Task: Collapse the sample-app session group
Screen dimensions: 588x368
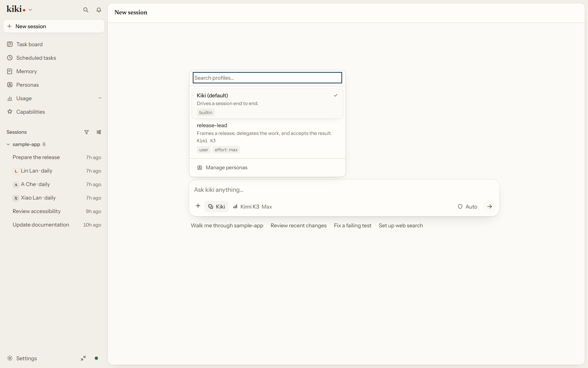Action: pyautogui.click(x=8, y=144)
